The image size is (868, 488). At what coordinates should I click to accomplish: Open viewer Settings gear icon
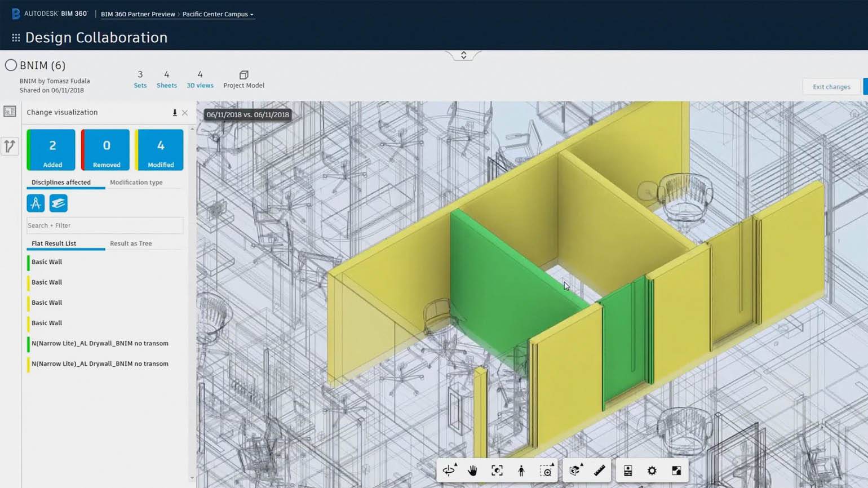[652, 471]
